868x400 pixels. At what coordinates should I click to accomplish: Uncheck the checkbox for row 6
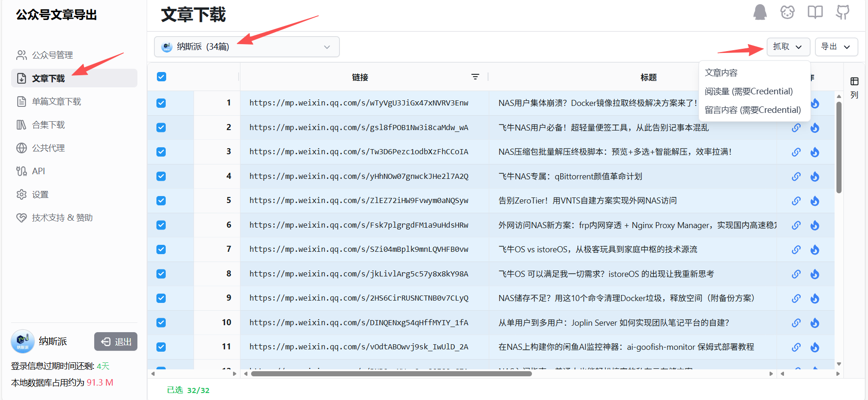coord(161,225)
